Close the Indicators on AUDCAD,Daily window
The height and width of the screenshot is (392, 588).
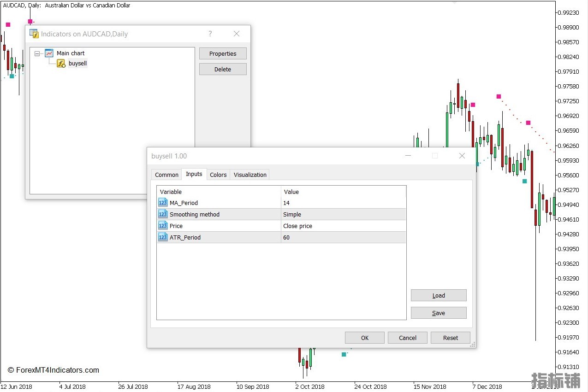237,34
